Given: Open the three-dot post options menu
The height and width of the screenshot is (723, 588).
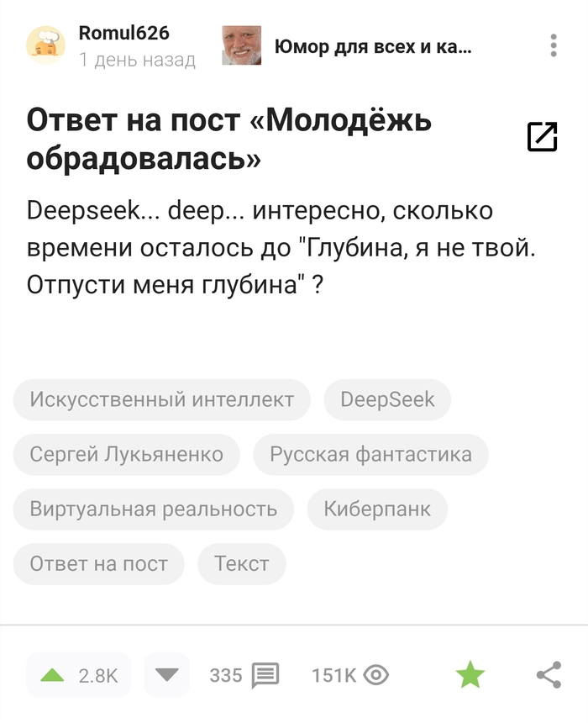Looking at the screenshot, I should [x=554, y=45].
